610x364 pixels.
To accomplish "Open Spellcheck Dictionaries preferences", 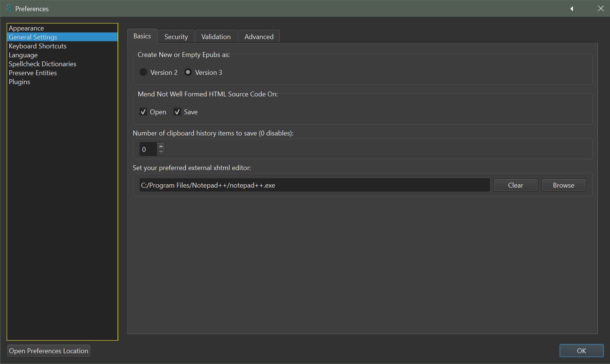I will click(x=62, y=64).
